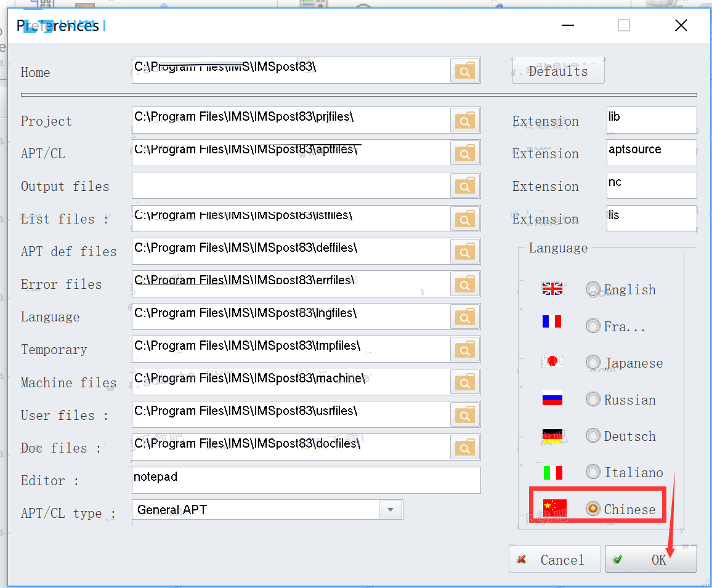Browse folder for Language files path

(465, 317)
